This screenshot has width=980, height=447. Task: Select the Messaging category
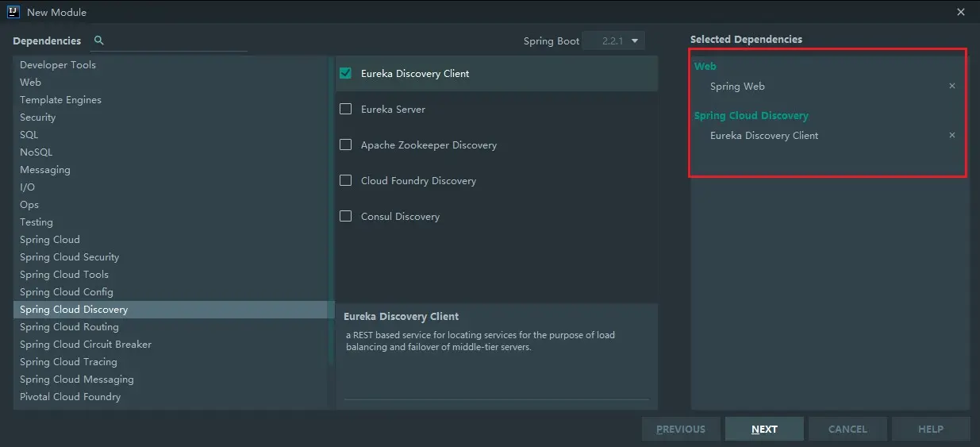(171, 170)
